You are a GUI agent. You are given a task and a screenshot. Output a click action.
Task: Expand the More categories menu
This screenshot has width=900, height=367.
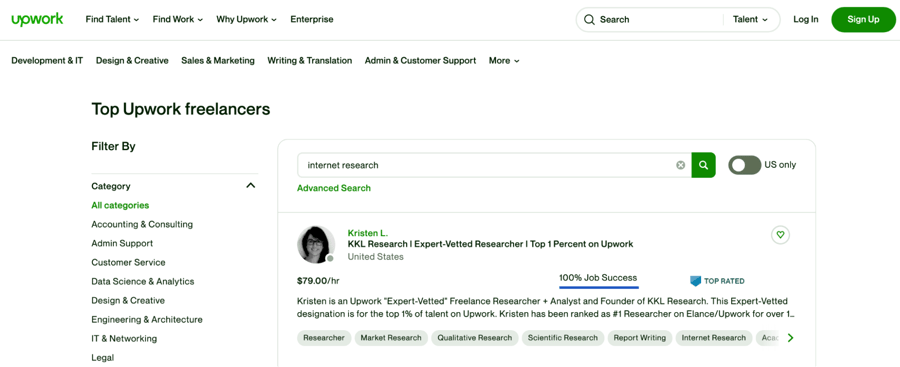pyautogui.click(x=504, y=60)
